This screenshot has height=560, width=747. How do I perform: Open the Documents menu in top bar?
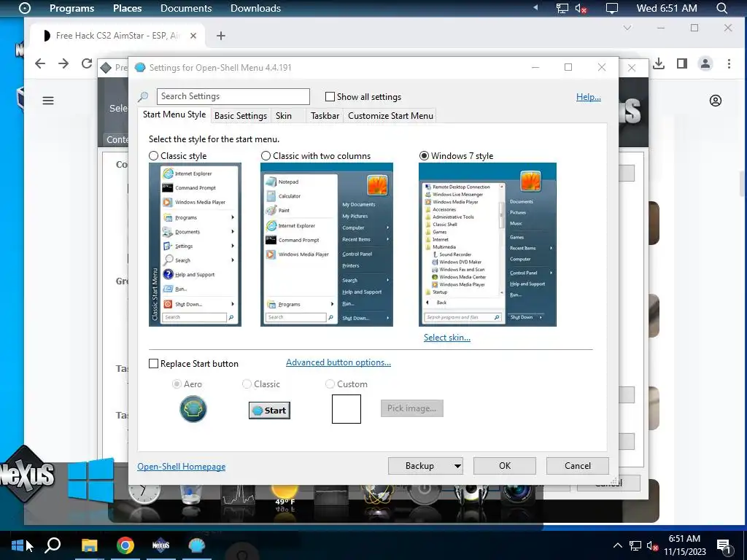pyautogui.click(x=186, y=8)
